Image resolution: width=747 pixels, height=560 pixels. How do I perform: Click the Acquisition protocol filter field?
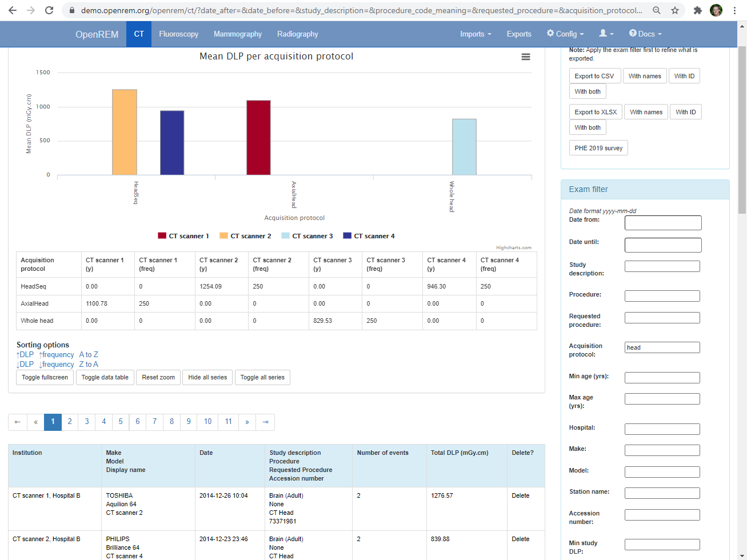[662, 347]
